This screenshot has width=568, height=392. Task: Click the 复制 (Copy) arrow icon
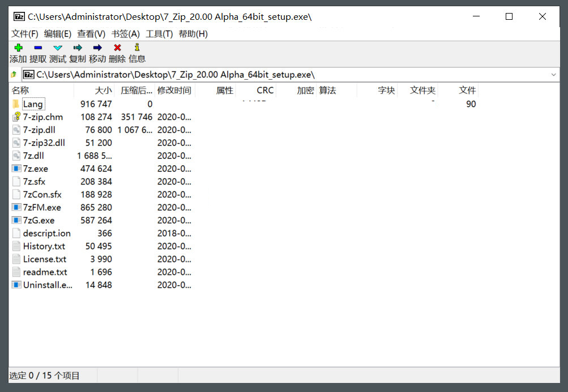click(x=78, y=48)
